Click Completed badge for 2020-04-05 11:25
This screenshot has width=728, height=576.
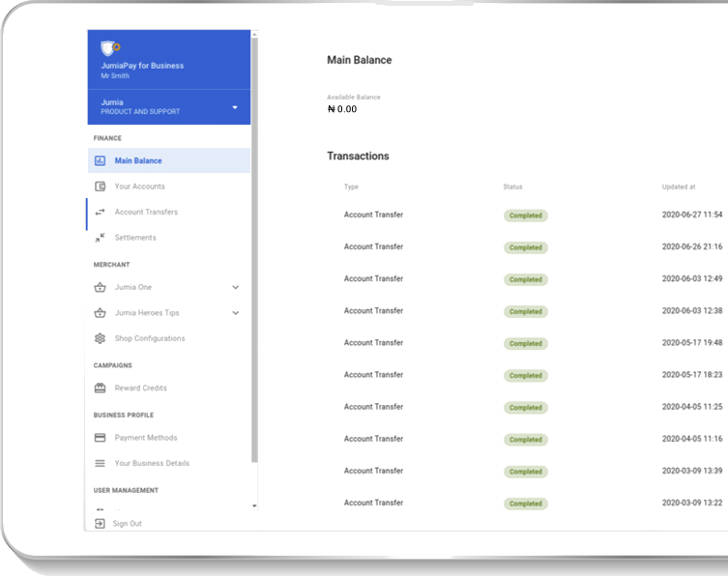[526, 408]
